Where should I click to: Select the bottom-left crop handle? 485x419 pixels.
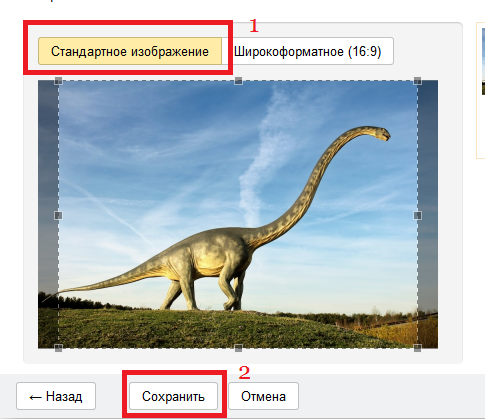point(58,348)
